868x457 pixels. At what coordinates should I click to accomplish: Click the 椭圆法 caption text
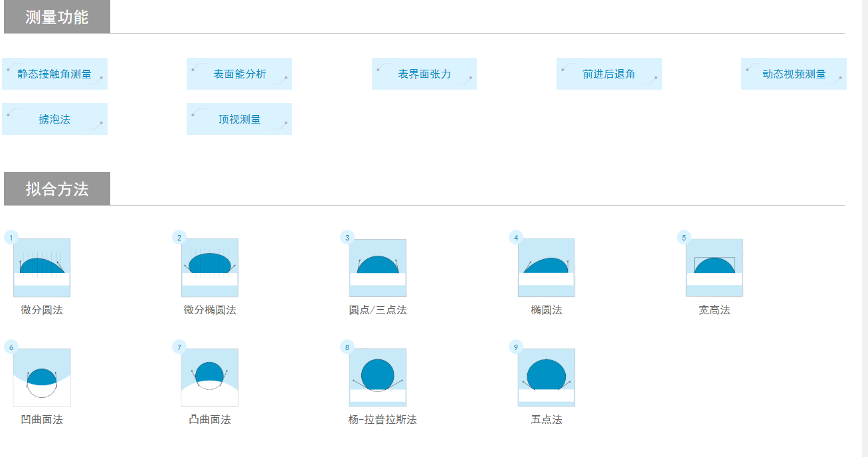coord(547,310)
